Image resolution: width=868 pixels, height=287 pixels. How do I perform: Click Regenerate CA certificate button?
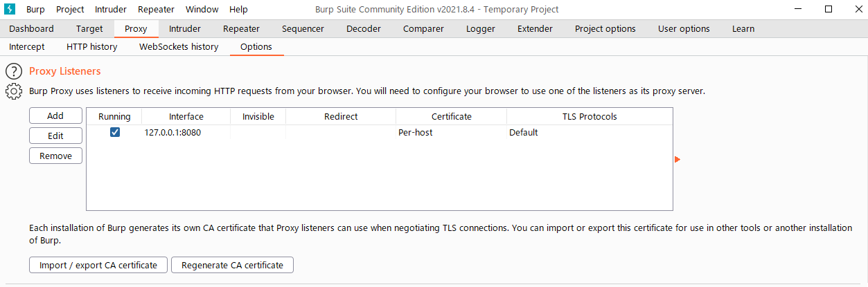[x=233, y=265]
